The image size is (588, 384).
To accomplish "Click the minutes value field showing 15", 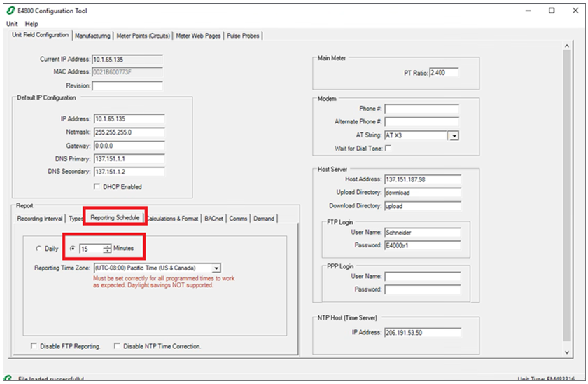I will pos(91,249).
